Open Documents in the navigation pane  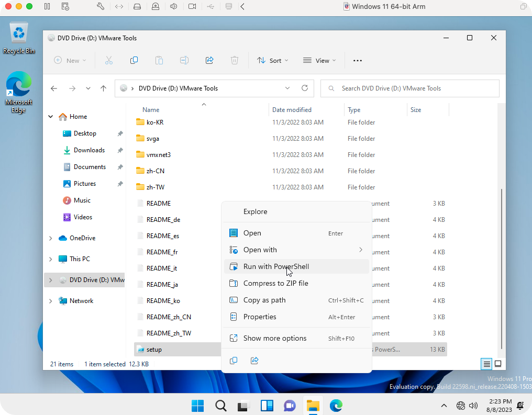click(x=90, y=167)
